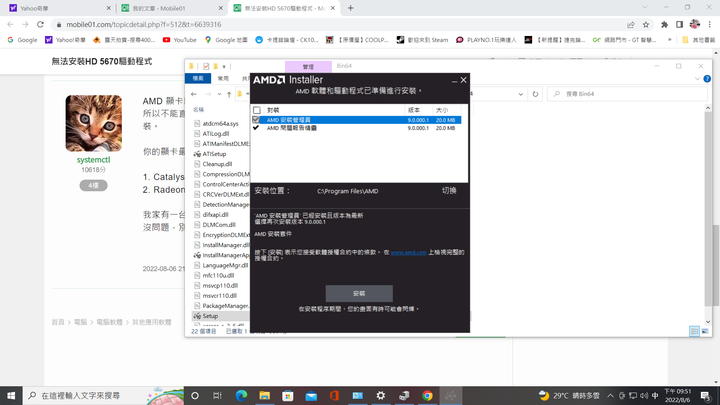The height and width of the screenshot is (405, 720).
Task: Open the quick access toolbar customize dropdown
Action: tap(224, 67)
